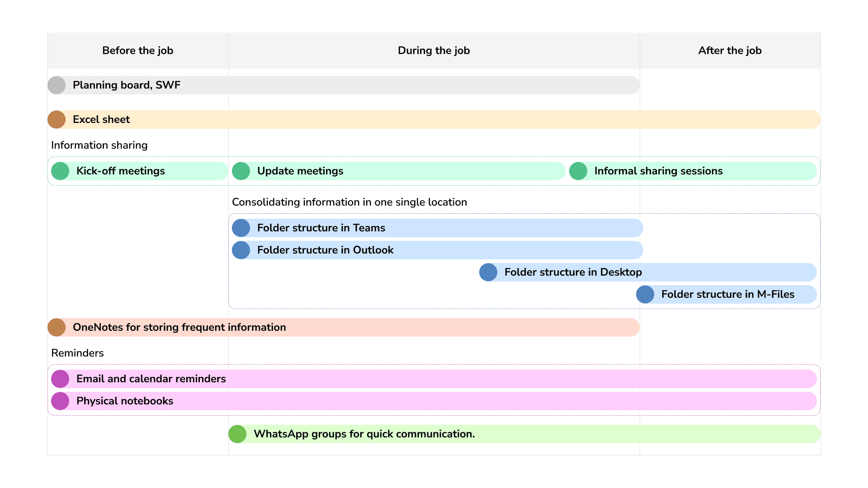Screen dimensions: 868x488
Task: Click the 'Email and calendar reminders' label
Action: [151, 379]
